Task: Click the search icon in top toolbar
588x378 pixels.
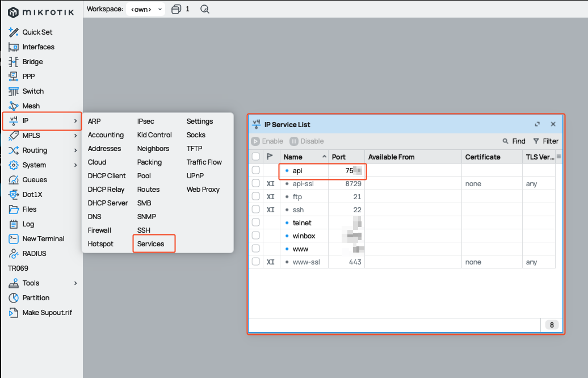Action: pos(205,9)
